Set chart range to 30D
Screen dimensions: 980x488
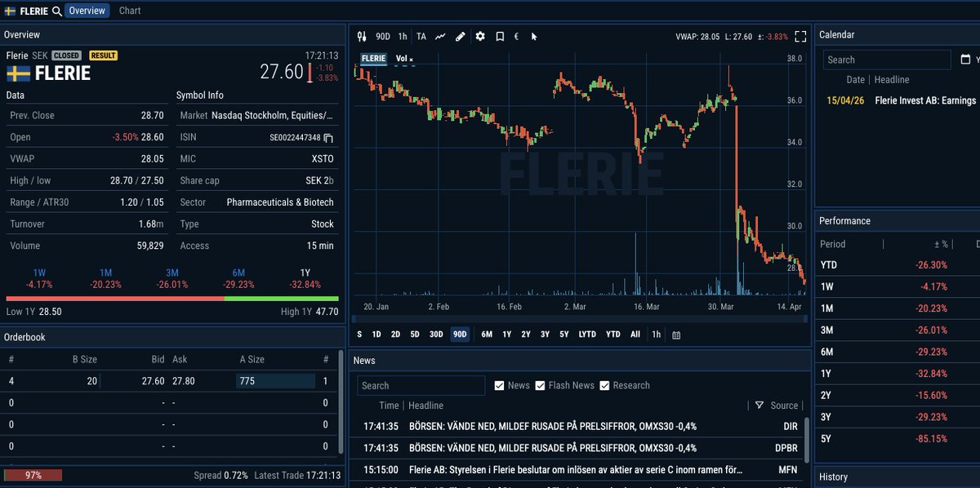(x=436, y=334)
